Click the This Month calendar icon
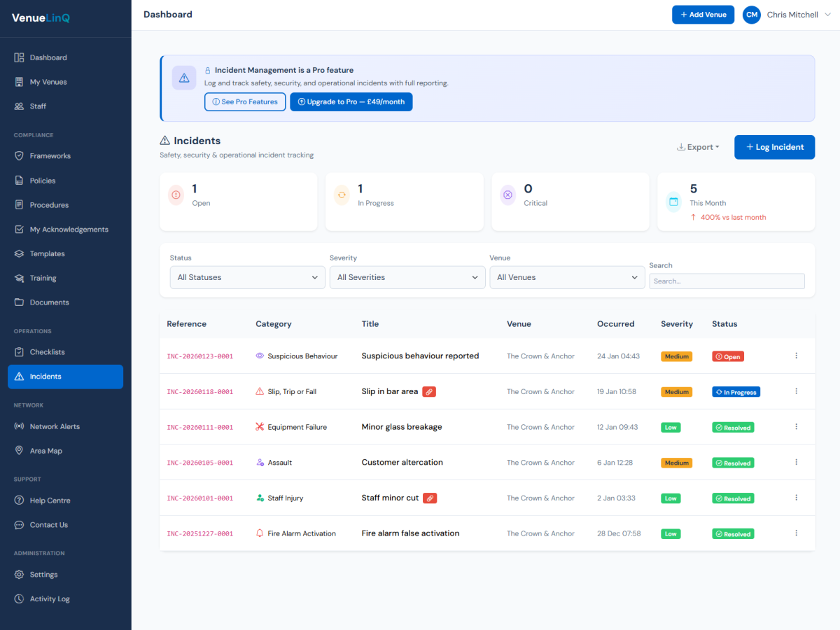The image size is (840, 630). pos(673,202)
